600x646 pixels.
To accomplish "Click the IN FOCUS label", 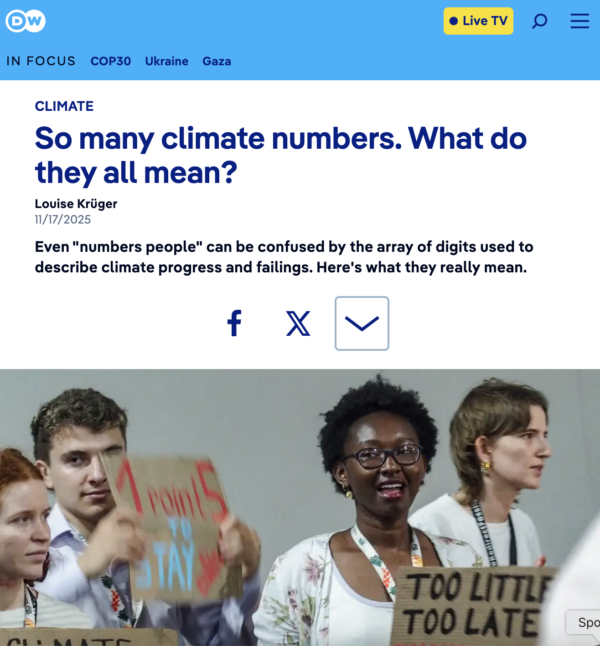I will pyautogui.click(x=41, y=61).
